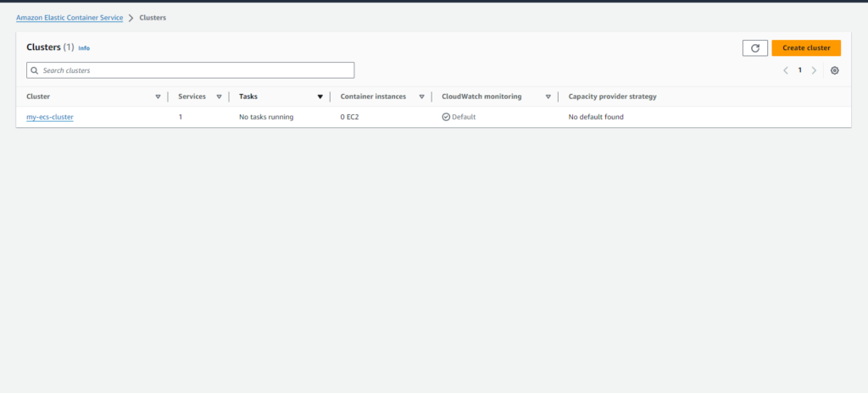This screenshot has height=393, width=868.
Task: Click the Capacity provider strategy header
Action: pos(612,97)
